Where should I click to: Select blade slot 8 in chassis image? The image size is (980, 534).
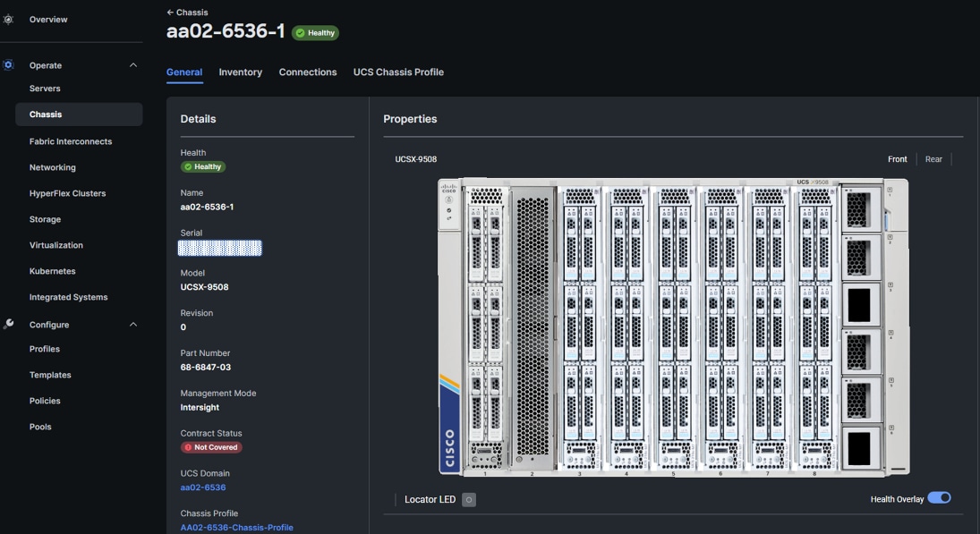click(x=815, y=328)
